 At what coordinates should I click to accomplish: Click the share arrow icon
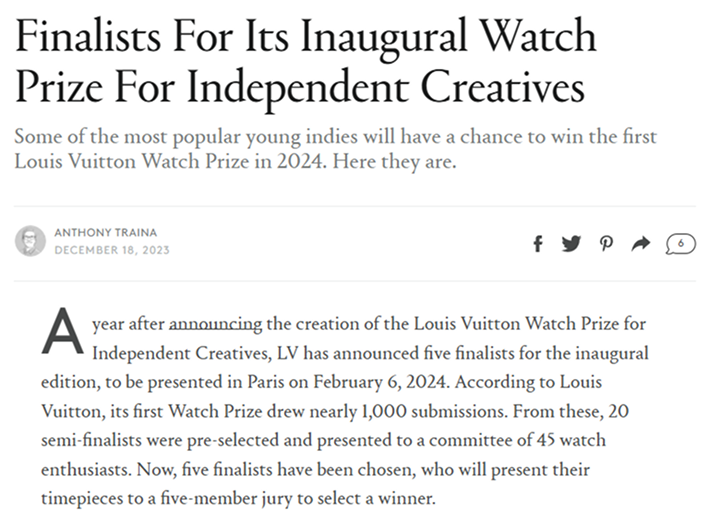pos(641,244)
